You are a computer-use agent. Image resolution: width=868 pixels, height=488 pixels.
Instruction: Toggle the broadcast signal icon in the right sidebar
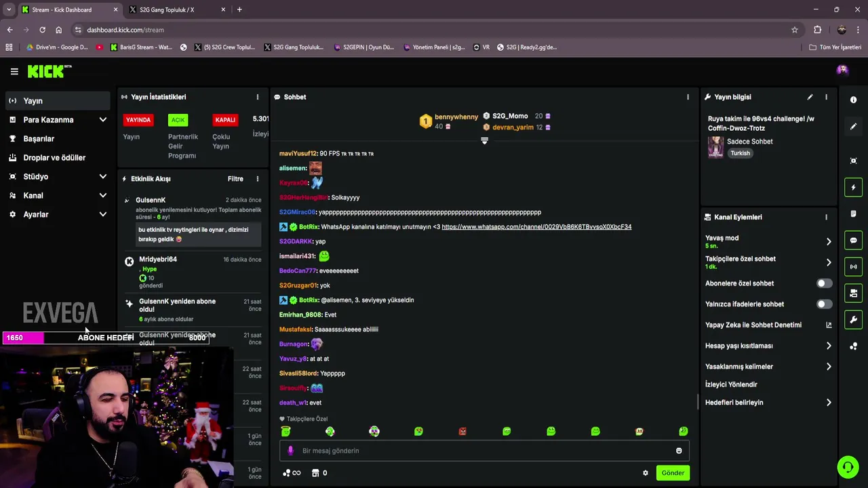coord(853,266)
